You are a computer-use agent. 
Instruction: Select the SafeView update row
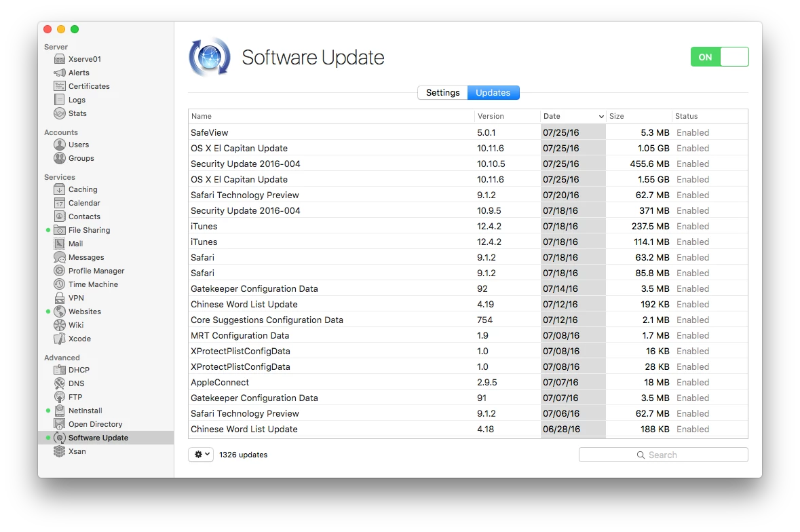[x=468, y=132]
